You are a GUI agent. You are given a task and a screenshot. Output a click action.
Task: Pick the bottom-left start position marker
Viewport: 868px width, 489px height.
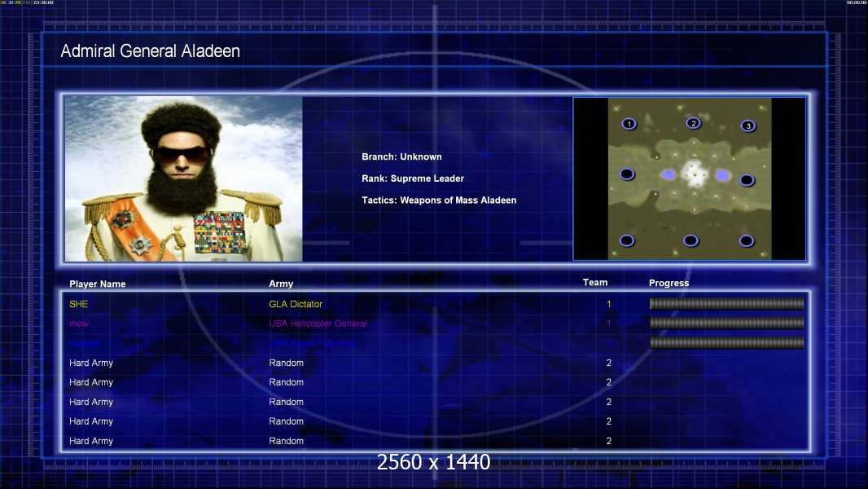coord(627,240)
